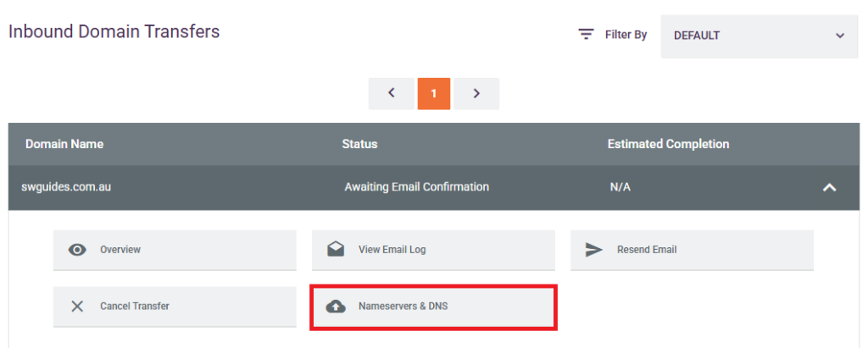Click the filter lines icon
The width and height of the screenshot is (868, 348).
click(586, 35)
